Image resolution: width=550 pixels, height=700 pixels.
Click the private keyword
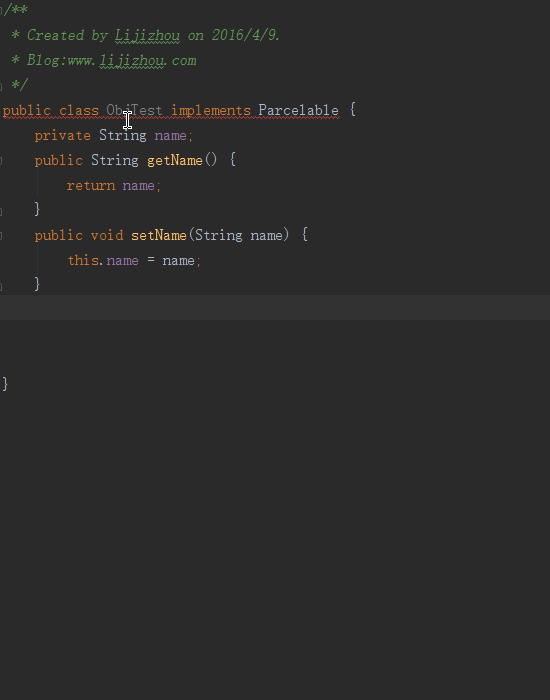(x=62, y=136)
